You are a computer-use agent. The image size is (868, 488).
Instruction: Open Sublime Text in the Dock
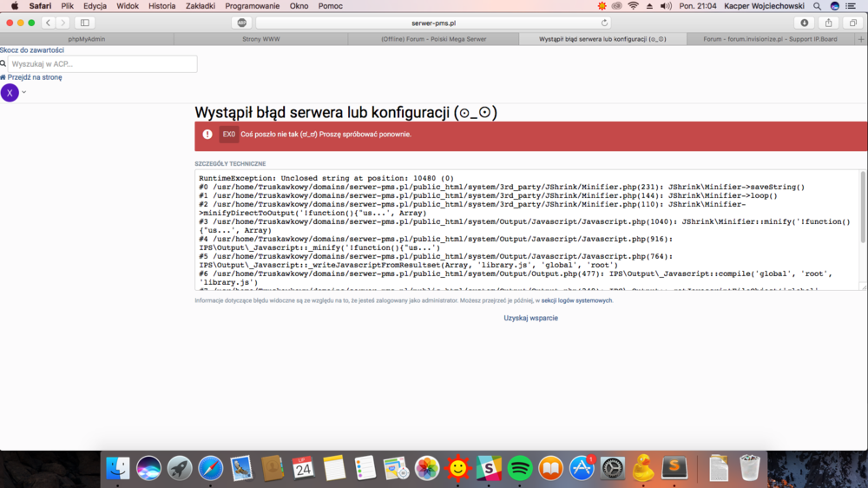674,468
